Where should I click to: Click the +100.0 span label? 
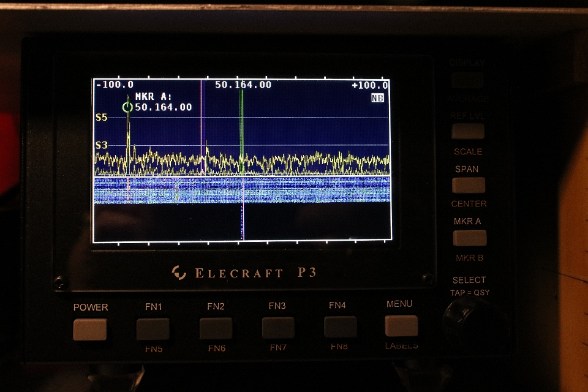pyautogui.click(x=370, y=85)
